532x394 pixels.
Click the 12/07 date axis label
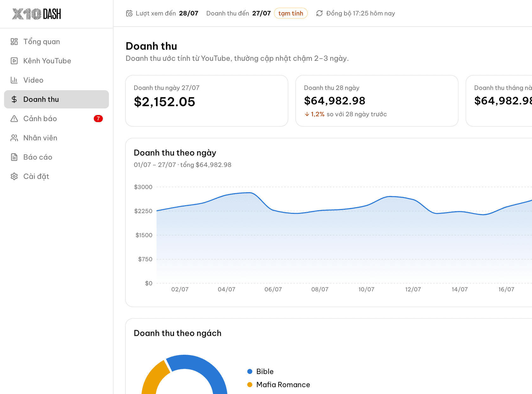[x=413, y=289]
